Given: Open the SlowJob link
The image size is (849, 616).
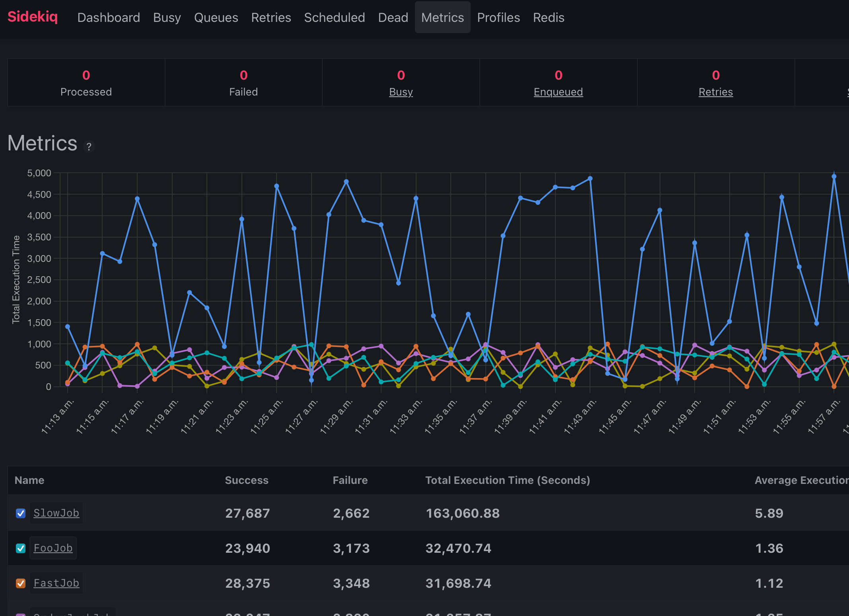Looking at the screenshot, I should pyautogui.click(x=56, y=513).
